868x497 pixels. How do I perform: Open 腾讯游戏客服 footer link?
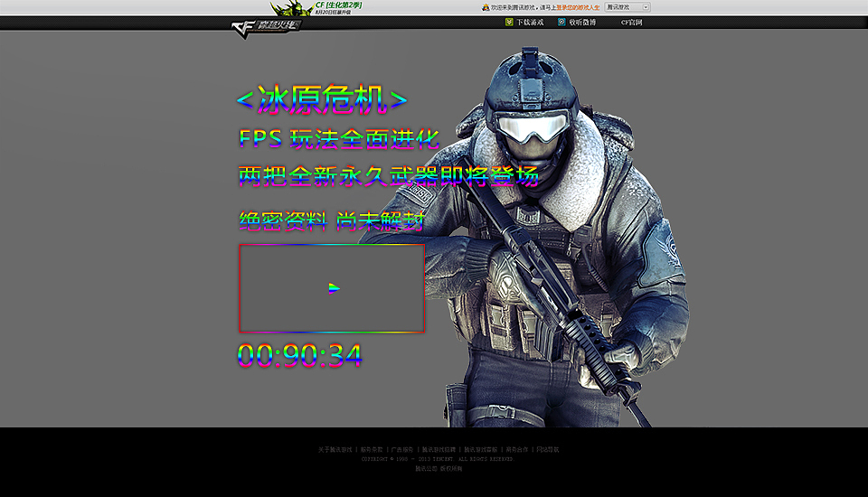(480, 449)
